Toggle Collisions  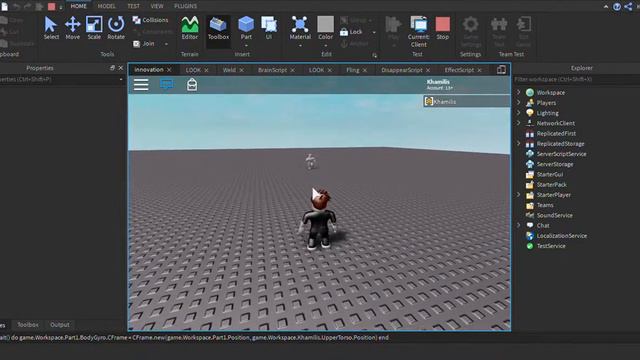coord(150,20)
